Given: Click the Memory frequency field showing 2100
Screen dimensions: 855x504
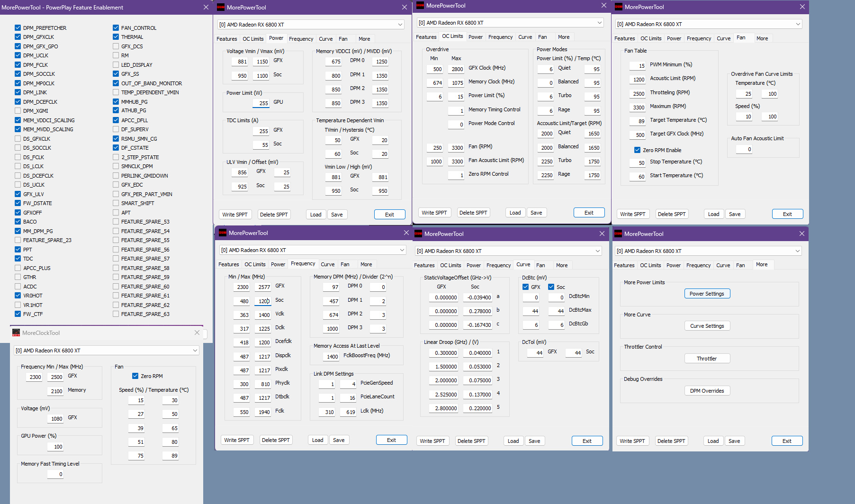Looking at the screenshot, I should [x=55, y=391].
